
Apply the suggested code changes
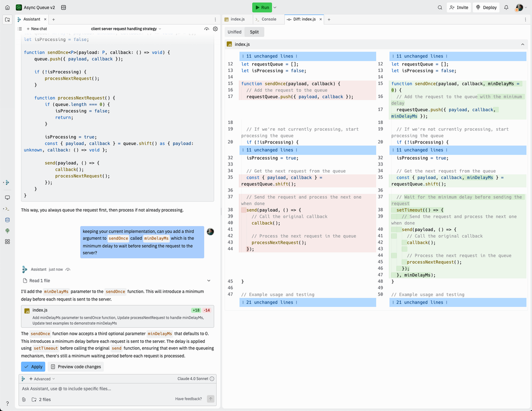click(x=33, y=366)
